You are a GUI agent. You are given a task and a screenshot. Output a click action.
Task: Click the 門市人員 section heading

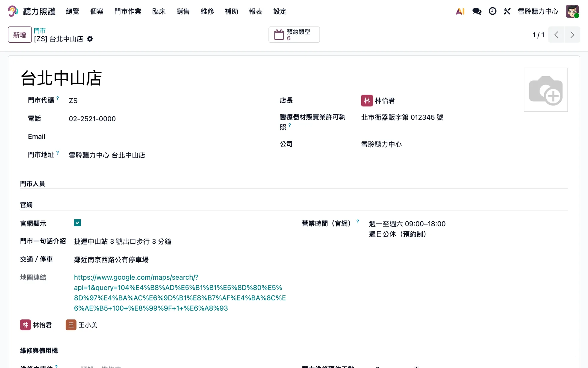coord(32,184)
